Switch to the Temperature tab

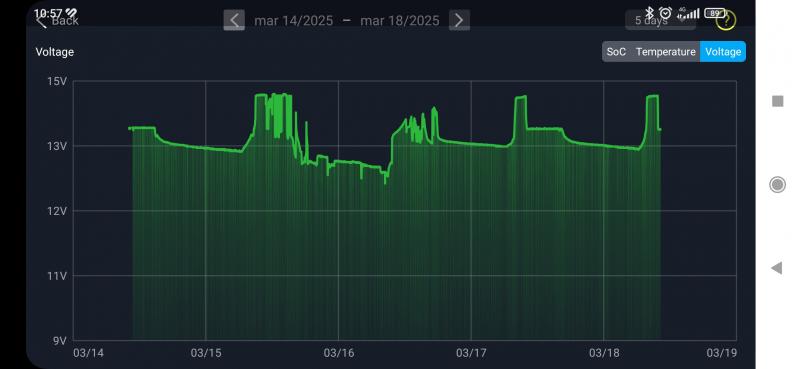coord(665,52)
